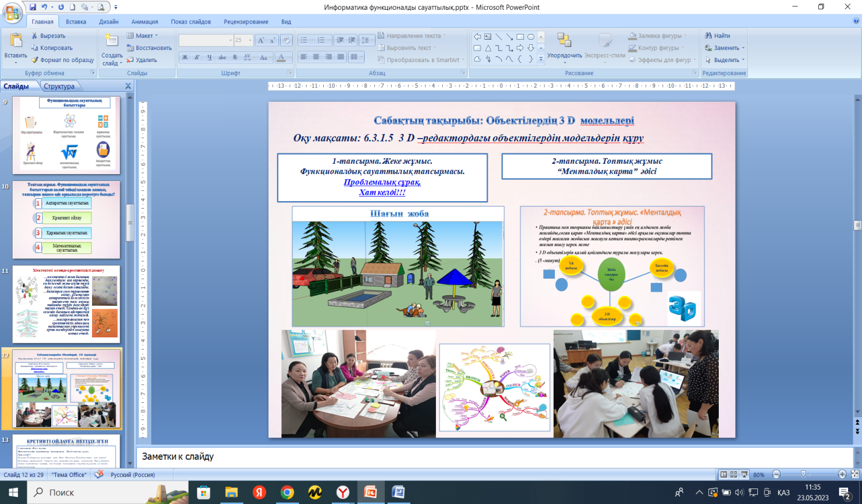Image resolution: width=862 pixels, height=504 pixels.
Task: Expand the shapes gallery More arrow
Action: pos(541,59)
